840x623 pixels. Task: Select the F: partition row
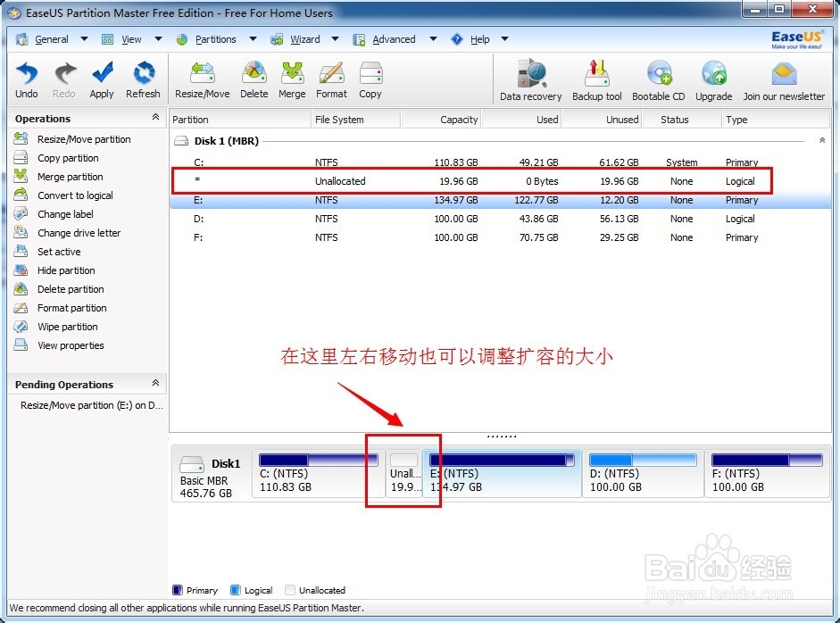(500, 237)
